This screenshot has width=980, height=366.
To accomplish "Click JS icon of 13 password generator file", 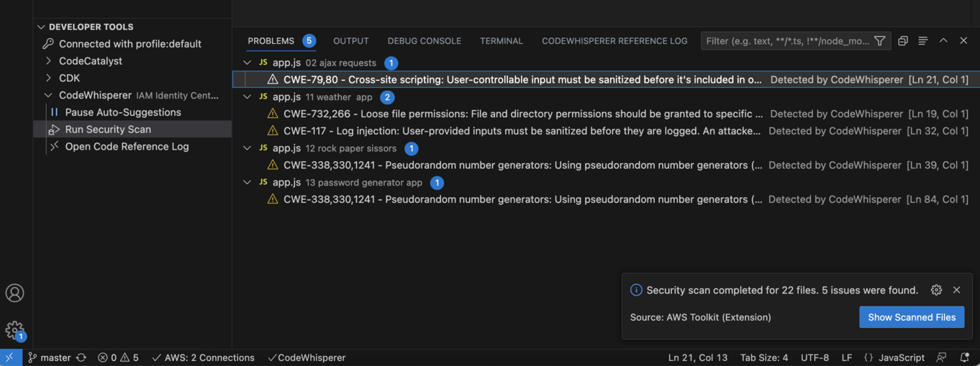I will 263,183.
